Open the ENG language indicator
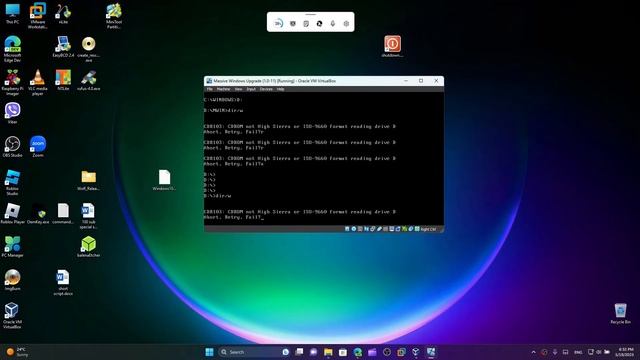This screenshot has width=640, height=360. coord(578,352)
